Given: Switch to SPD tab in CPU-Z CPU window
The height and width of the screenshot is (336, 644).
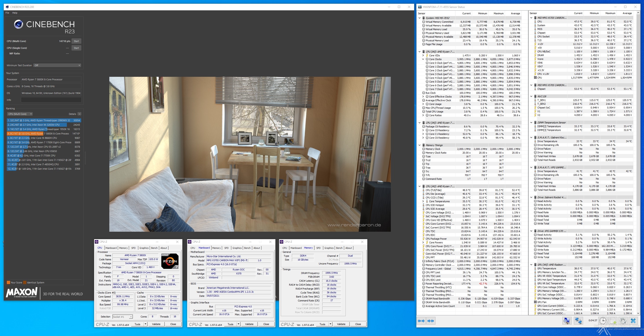Looking at the screenshot, I should tap(134, 248).
